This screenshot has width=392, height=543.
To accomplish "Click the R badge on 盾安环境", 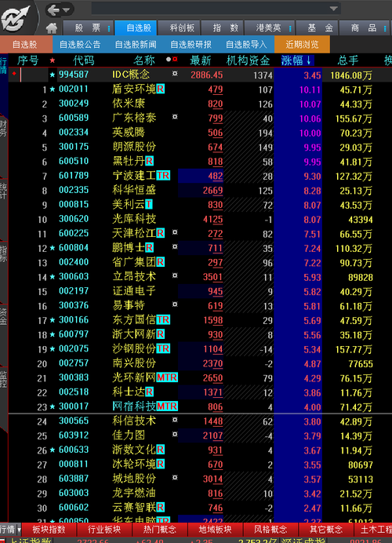I will tap(160, 89).
